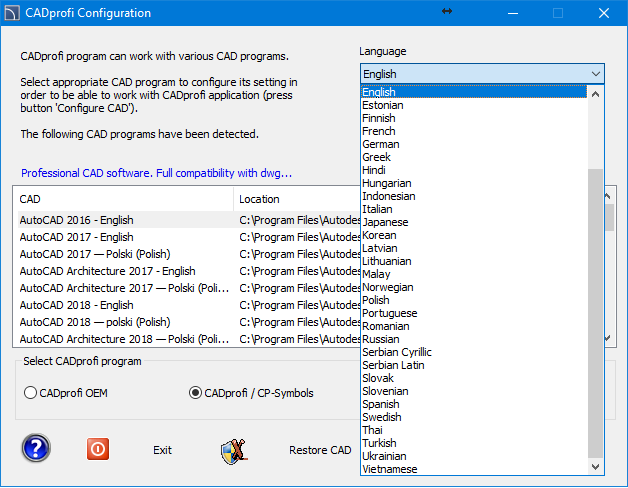Select Norwegian language option

coord(474,287)
